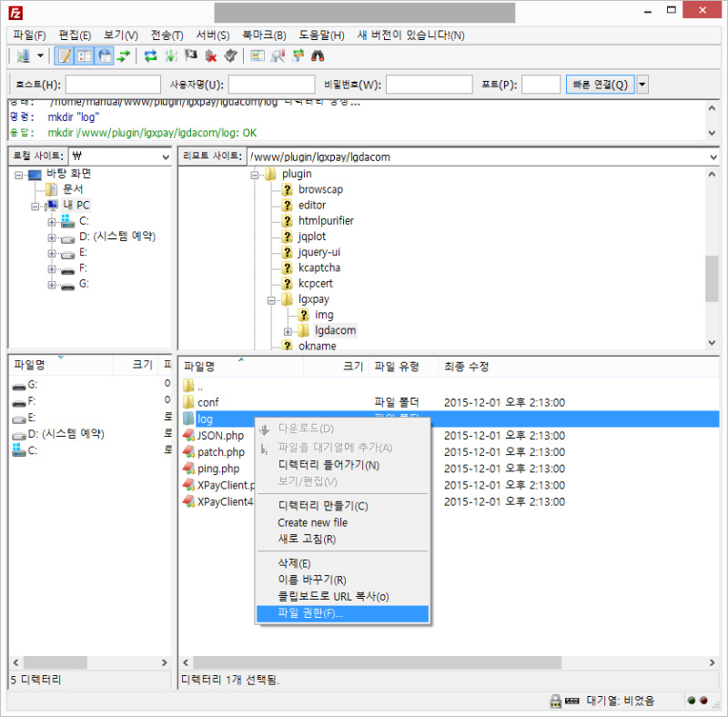Choose Create new file from context menu
Viewport: 728px width, 717px height.
click(343, 522)
